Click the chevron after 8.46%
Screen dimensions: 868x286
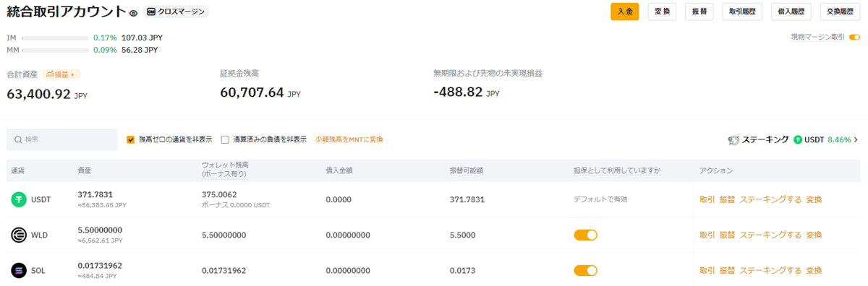pos(856,139)
